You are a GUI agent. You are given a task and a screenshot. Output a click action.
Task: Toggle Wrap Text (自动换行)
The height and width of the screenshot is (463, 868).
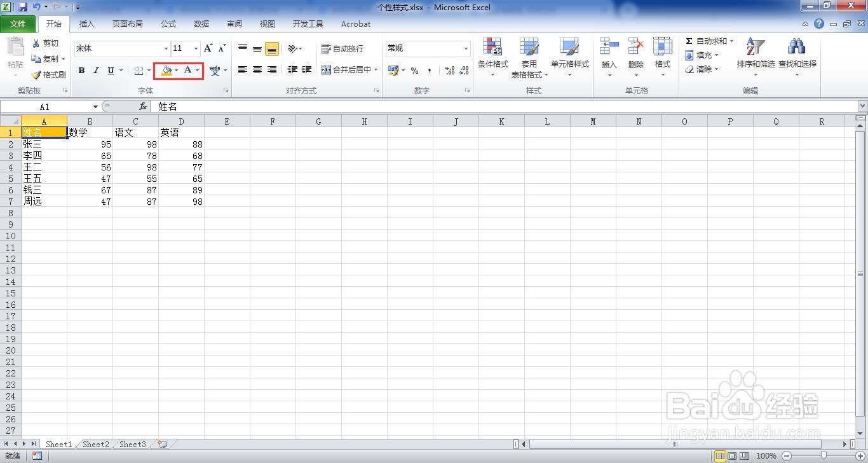tap(342, 48)
